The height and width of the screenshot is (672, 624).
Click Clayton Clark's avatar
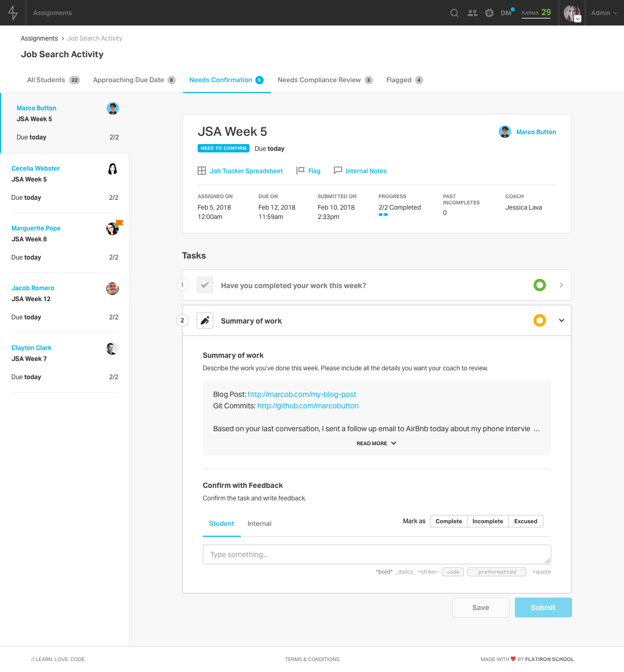click(x=112, y=348)
